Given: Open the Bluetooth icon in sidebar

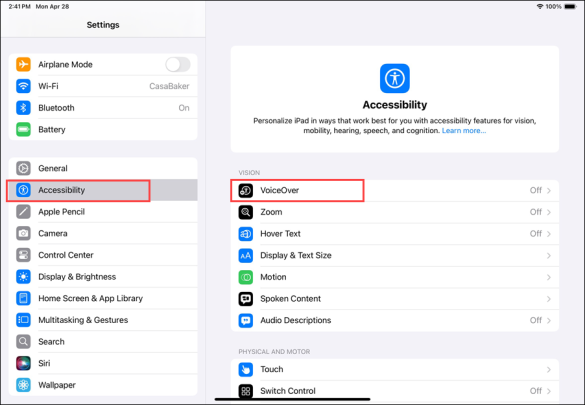Looking at the screenshot, I should pyautogui.click(x=23, y=108).
